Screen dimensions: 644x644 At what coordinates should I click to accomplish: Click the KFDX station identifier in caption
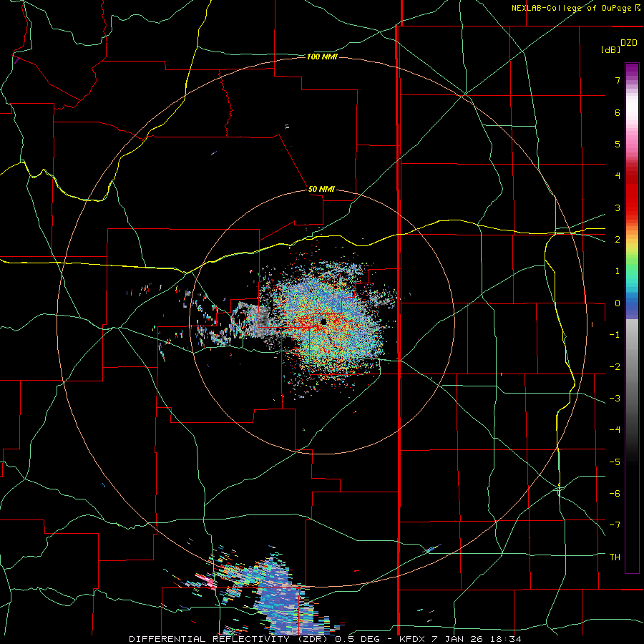[x=413, y=639]
